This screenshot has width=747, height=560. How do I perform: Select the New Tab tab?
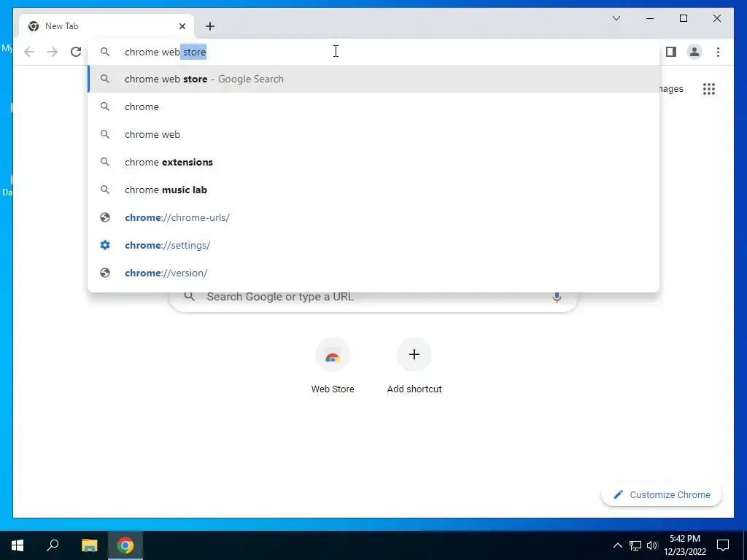[x=107, y=26]
